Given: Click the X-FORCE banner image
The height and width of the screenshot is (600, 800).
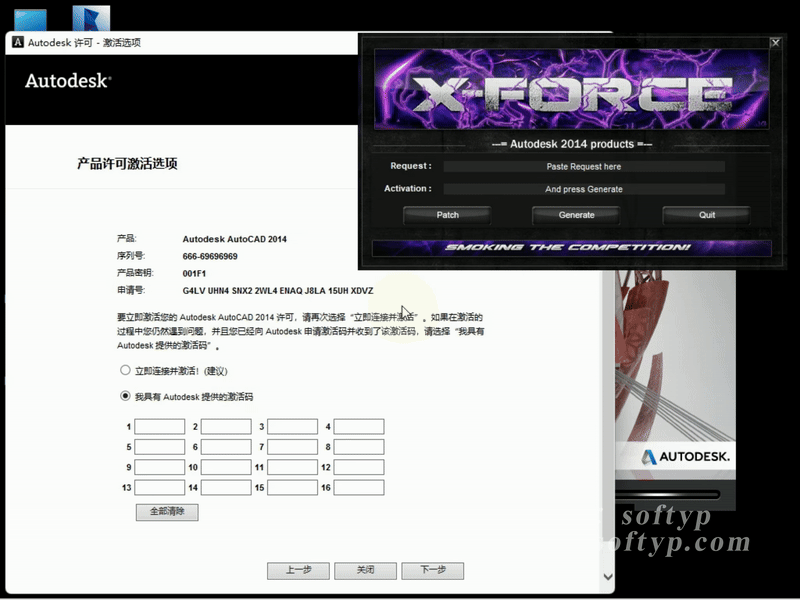Looking at the screenshot, I should coord(571,89).
